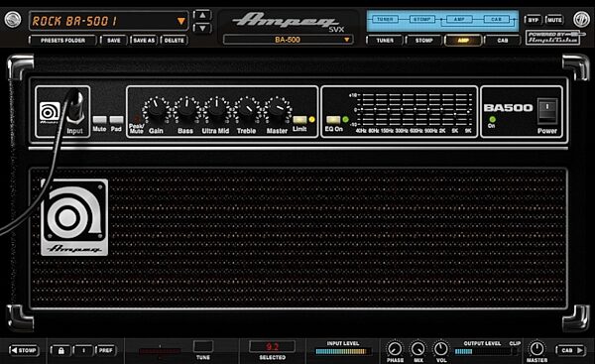The width and height of the screenshot is (595, 364).
Task: Go to Stomp section via bottom-left arrow
Action: pyautogui.click(x=24, y=350)
